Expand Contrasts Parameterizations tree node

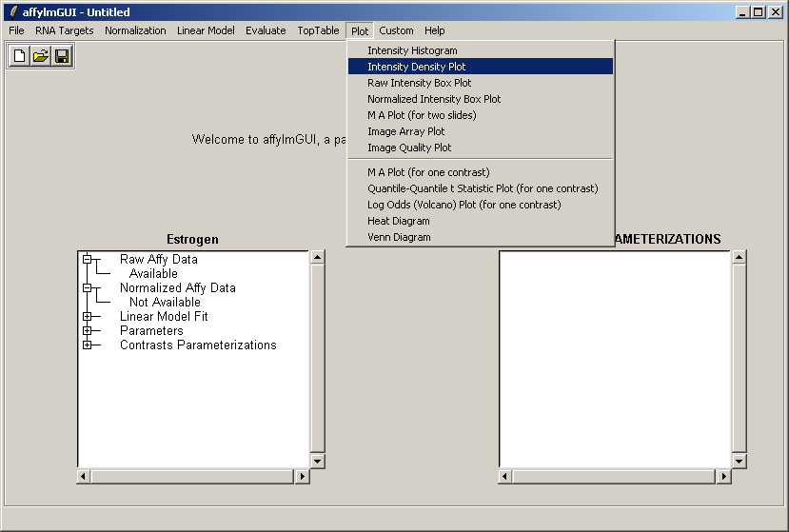click(88, 345)
